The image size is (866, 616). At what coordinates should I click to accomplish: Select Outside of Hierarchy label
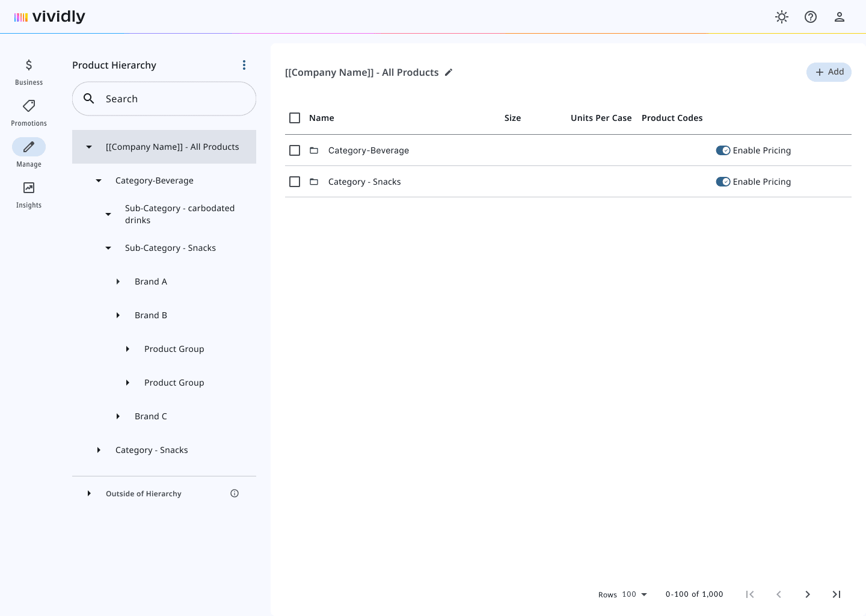tap(144, 494)
